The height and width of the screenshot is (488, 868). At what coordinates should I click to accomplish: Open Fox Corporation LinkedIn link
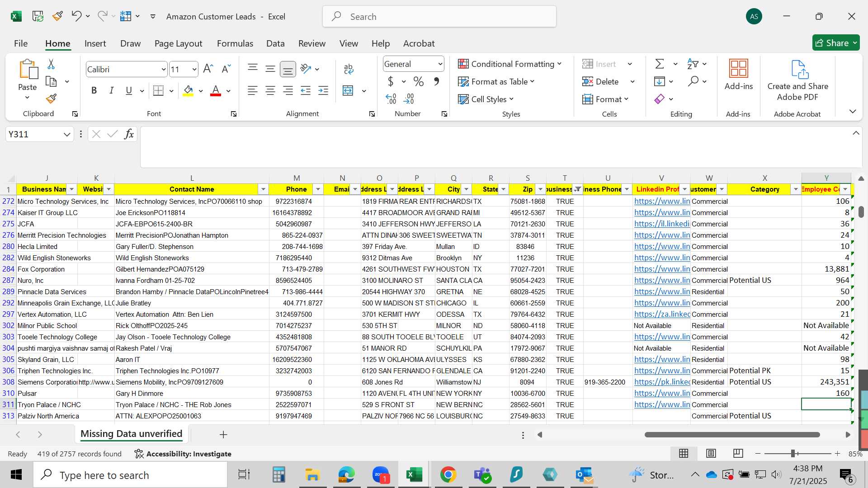point(662,269)
